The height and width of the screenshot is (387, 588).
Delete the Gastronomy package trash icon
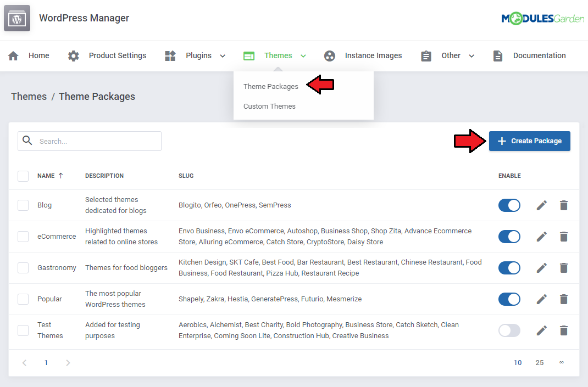(564, 268)
